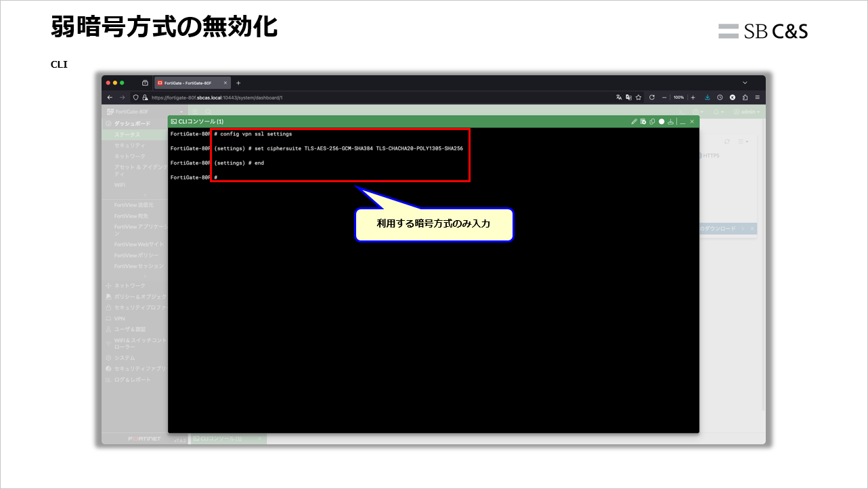Click the browser reload icon

pyautogui.click(x=652, y=97)
